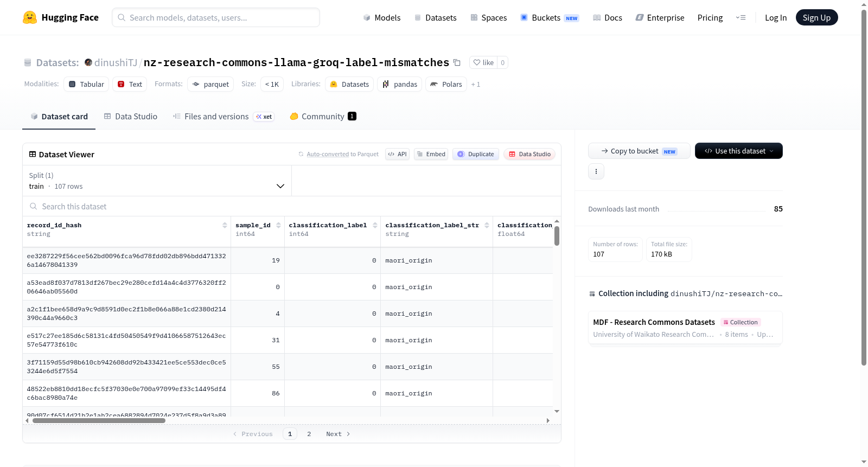This screenshot has height=467, width=868.
Task: Click hash cell starting ee3287229f56
Action: tap(126, 260)
